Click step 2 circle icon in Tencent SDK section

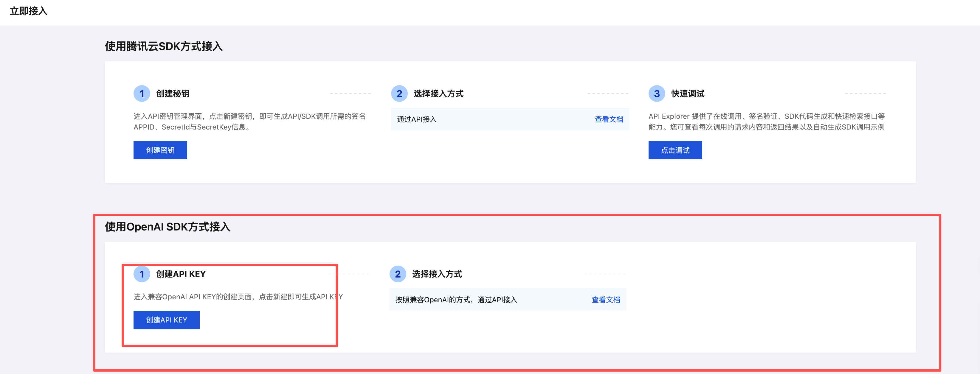(399, 93)
